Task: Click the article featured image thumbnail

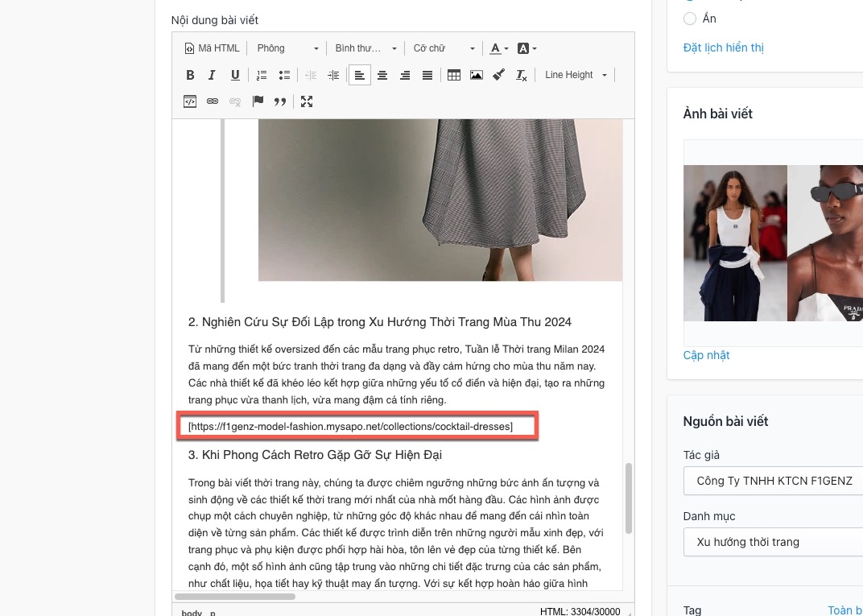Action: click(x=773, y=242)
